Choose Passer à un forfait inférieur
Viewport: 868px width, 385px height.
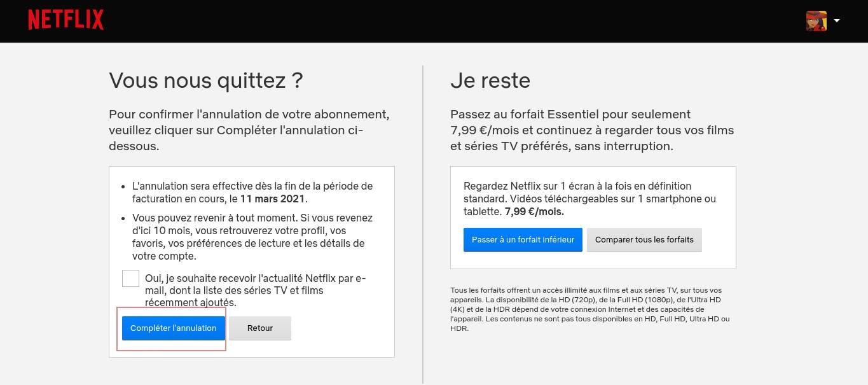coord(522,240)
